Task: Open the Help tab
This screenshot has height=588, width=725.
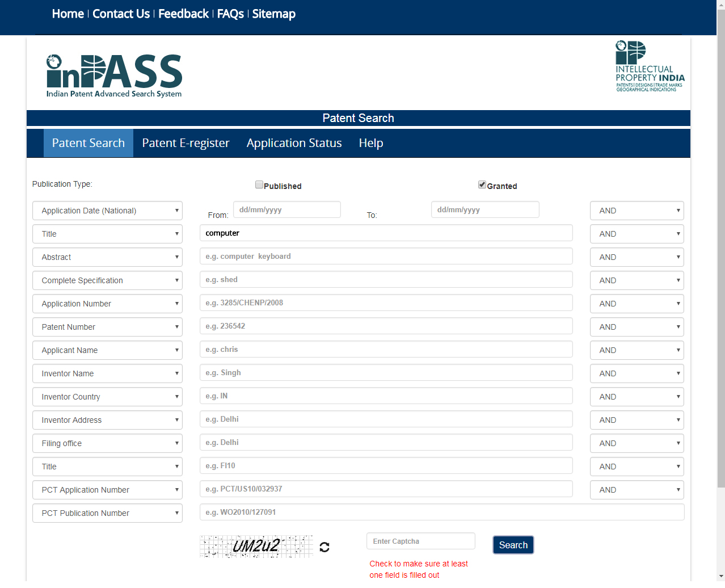Action: pos(370,143)
